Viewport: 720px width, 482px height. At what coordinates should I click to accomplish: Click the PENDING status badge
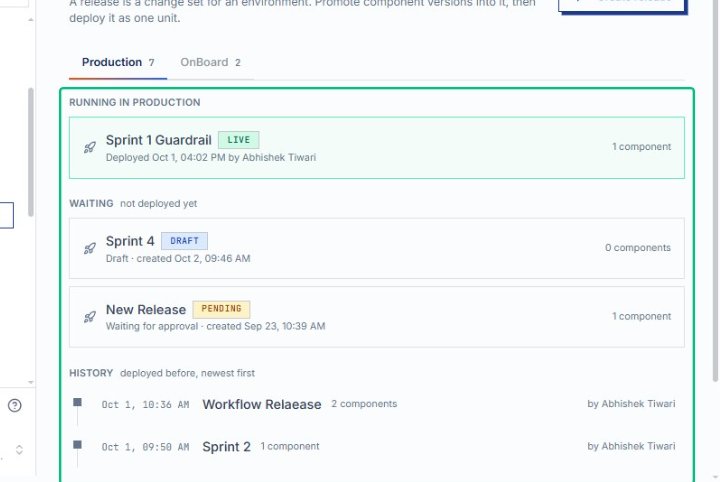coord(221,309)
